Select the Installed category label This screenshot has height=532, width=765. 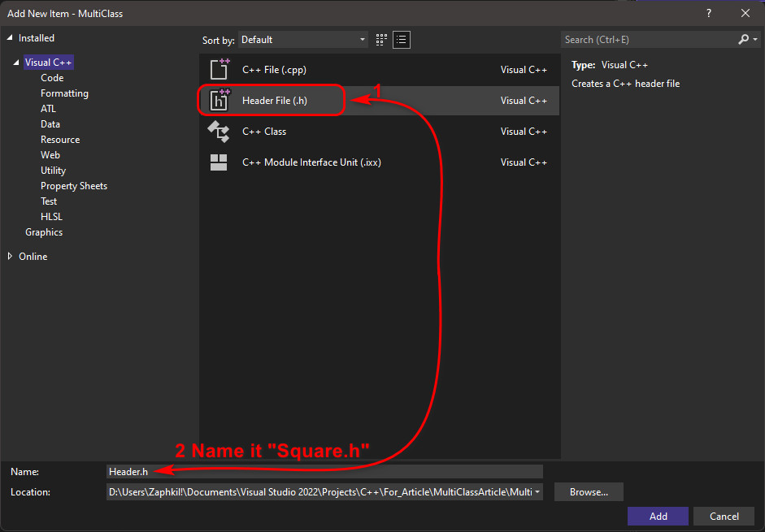pyautogui.click(x=37, y=37)
